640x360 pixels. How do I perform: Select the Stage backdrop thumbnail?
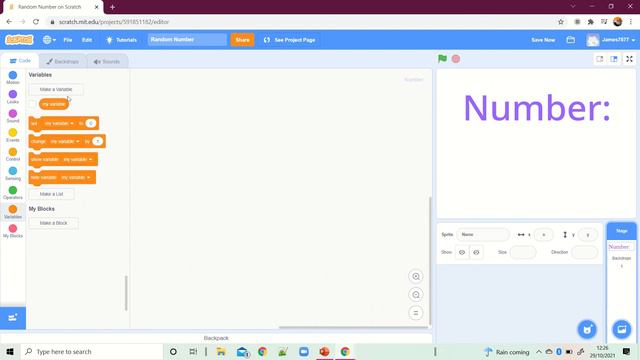click(621, 247)
